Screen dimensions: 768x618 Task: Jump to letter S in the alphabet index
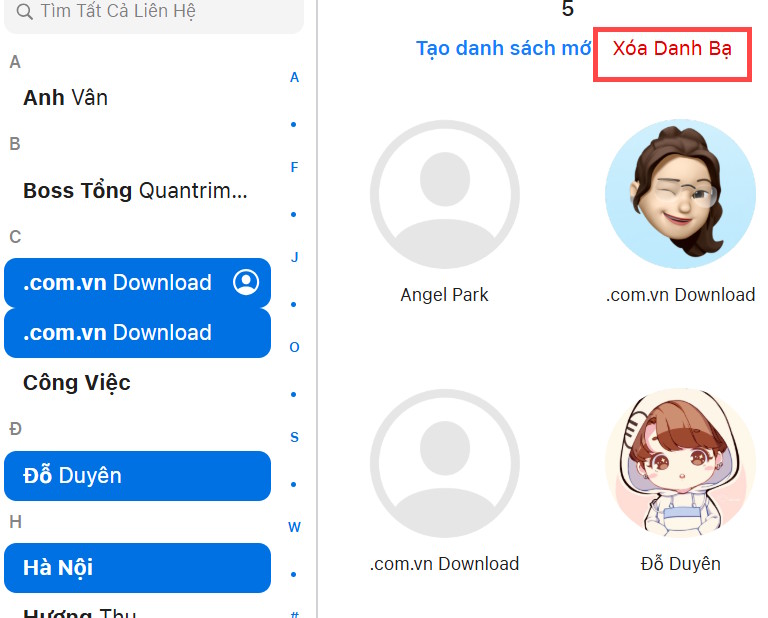pos(294,437)
